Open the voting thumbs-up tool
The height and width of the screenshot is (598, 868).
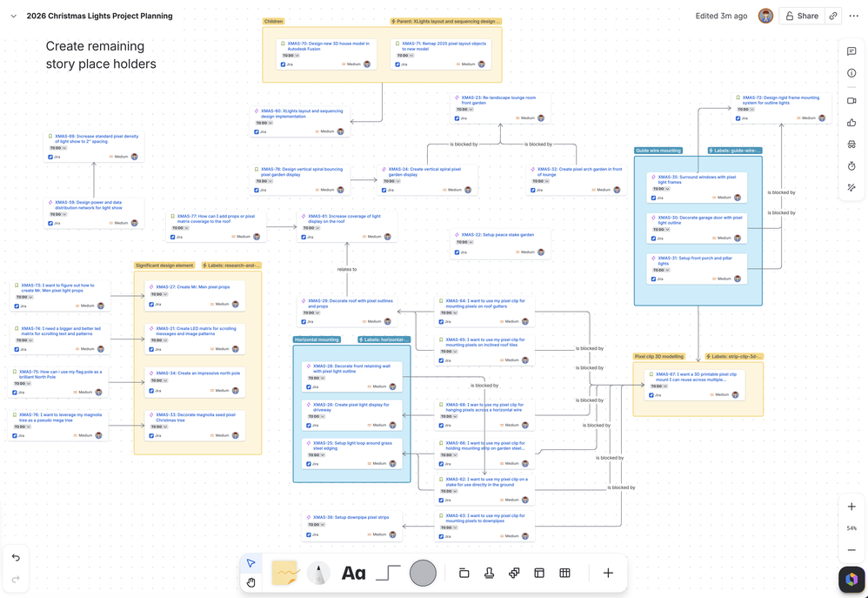point(851,123)
